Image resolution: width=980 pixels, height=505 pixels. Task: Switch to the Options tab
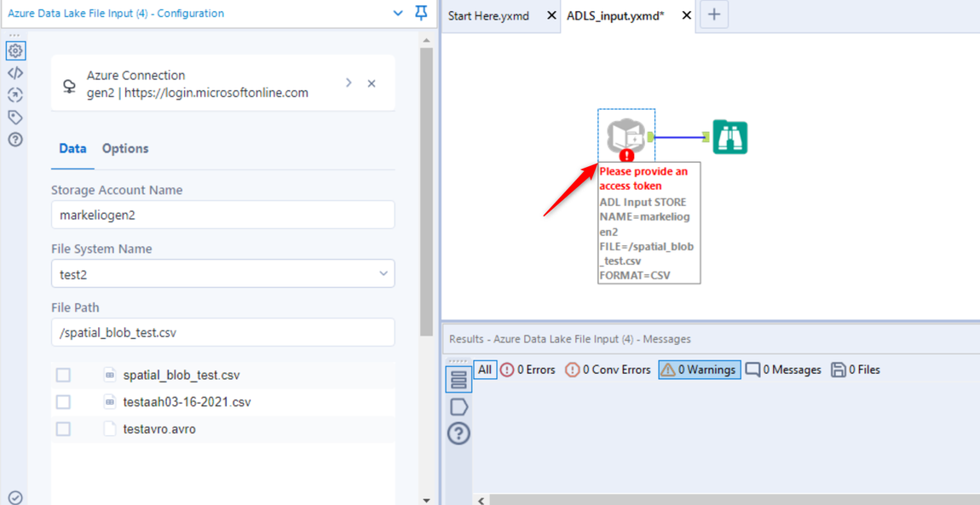point(125,148)
